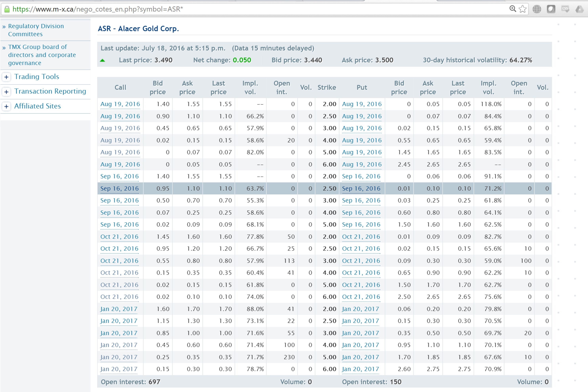Open Oct 21, 2016 call at strike 6.00
This screenshot has height=392, width=588.
(119, 297)
